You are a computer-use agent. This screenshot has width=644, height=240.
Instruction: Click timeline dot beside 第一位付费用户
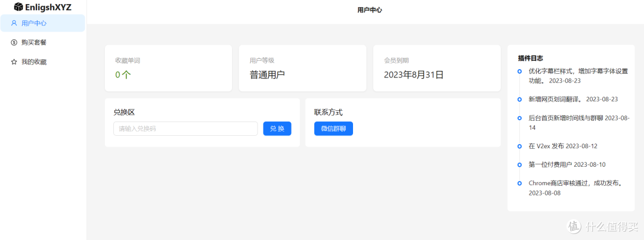519,165
